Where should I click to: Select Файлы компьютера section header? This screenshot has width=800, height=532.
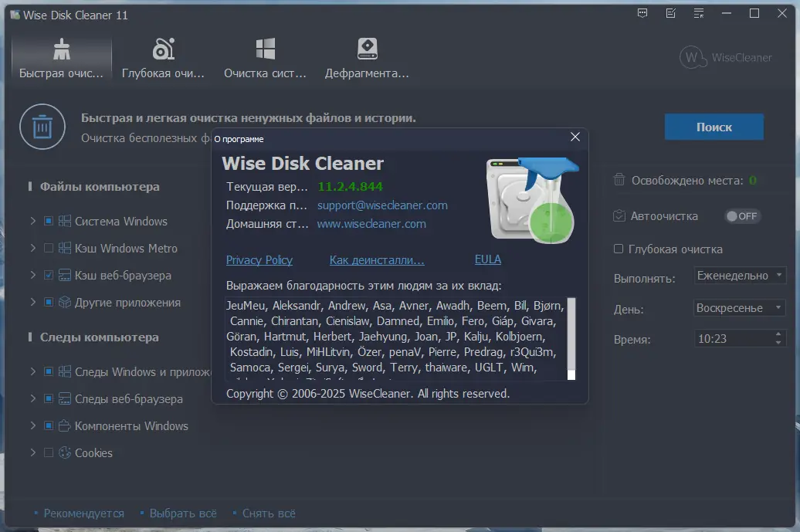pos(100,187)
